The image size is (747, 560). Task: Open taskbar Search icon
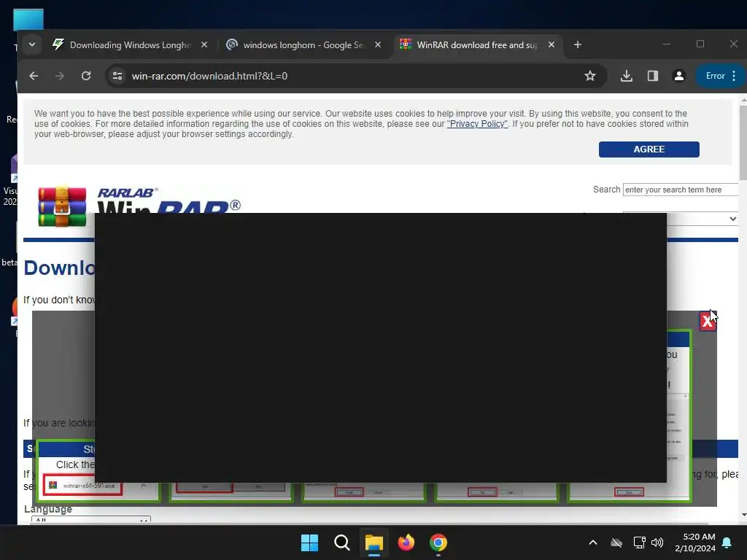[341, 542]
